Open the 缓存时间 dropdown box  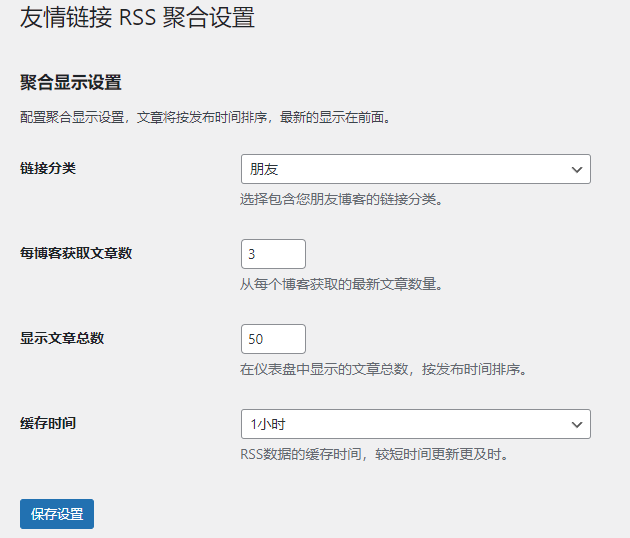[415, 424]
